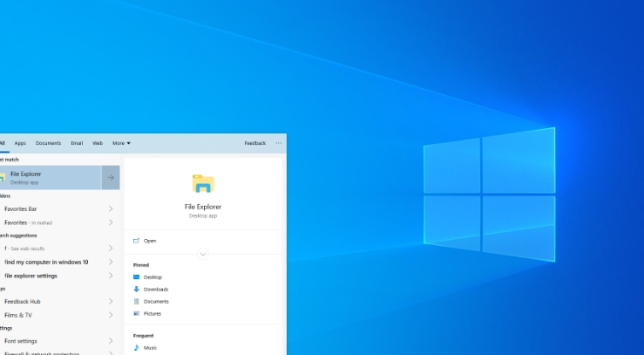Switch to the Web filter tab
Viewport: 644px width, 355px height.
pos(98,143)
